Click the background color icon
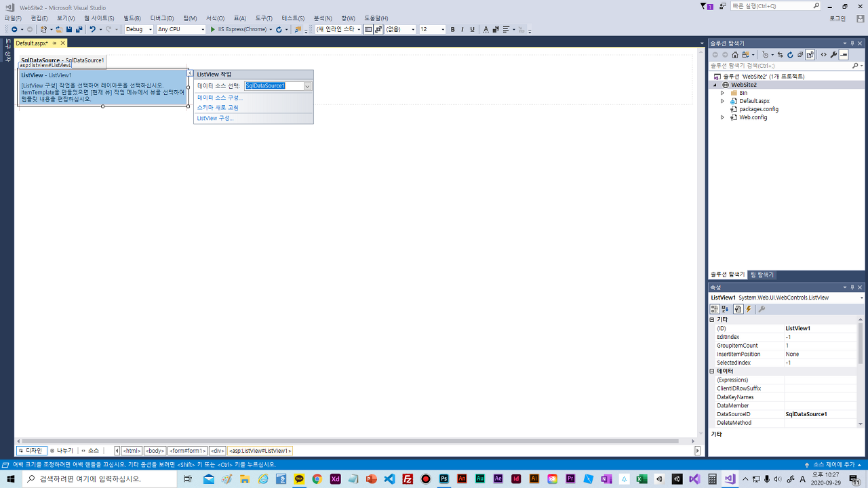The image size is (868, 488). [496, 30]
